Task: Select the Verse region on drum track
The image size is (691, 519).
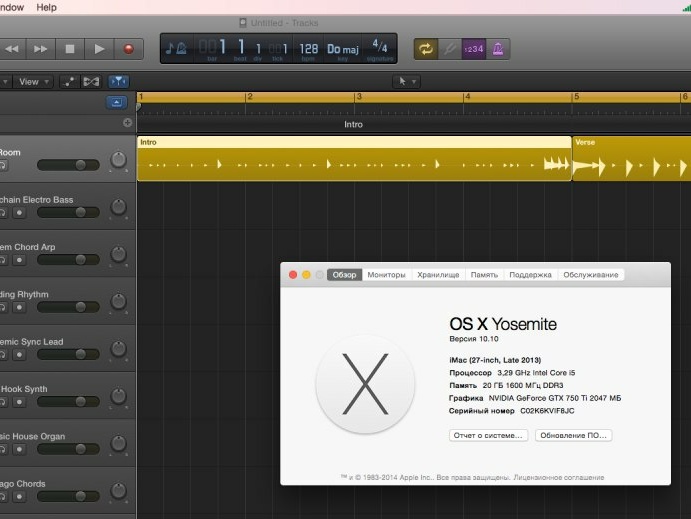Action: pyautogui.click(x=632, y=159)
